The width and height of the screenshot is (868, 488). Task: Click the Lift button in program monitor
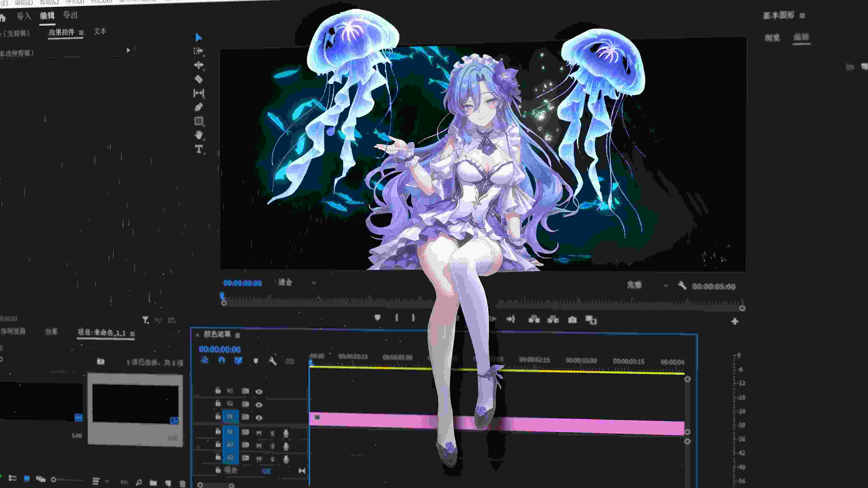534,319
